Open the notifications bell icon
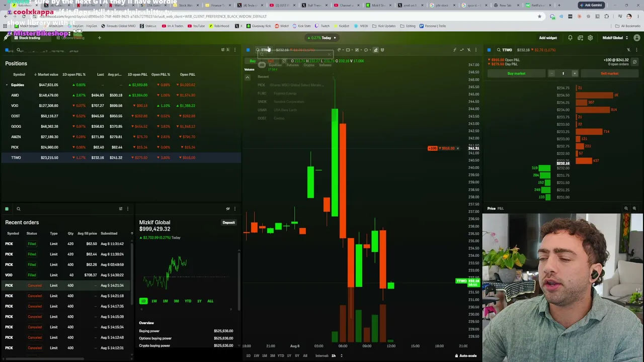Viewport: 644px width, 362px height. tap(570, 38)
